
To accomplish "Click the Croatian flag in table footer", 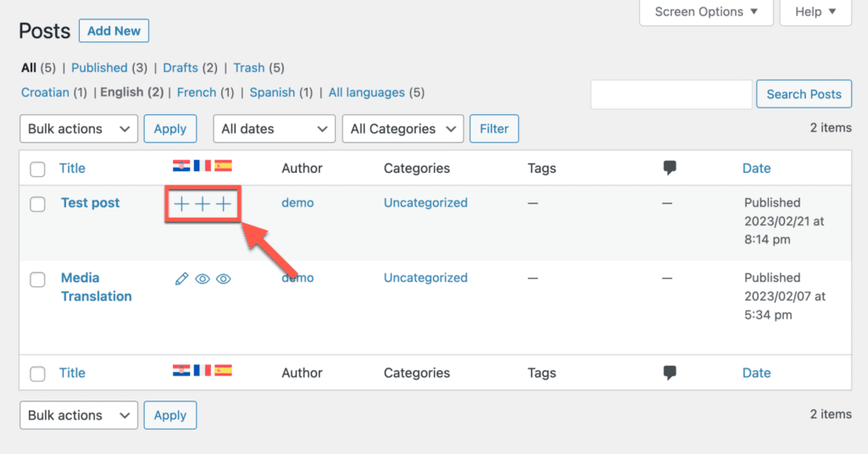I will pos(181,370).
